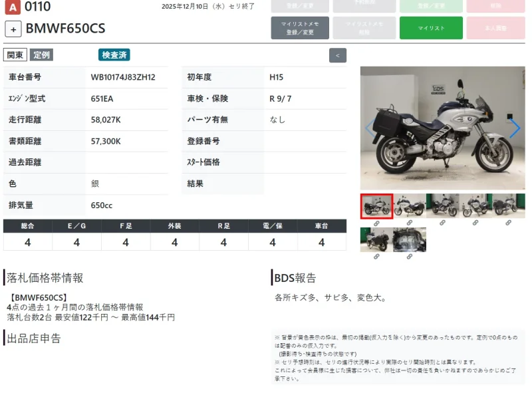This screenshot has height=399, width=532.
Task: Click displacement value 650cc
Action: tap(102, 205)
